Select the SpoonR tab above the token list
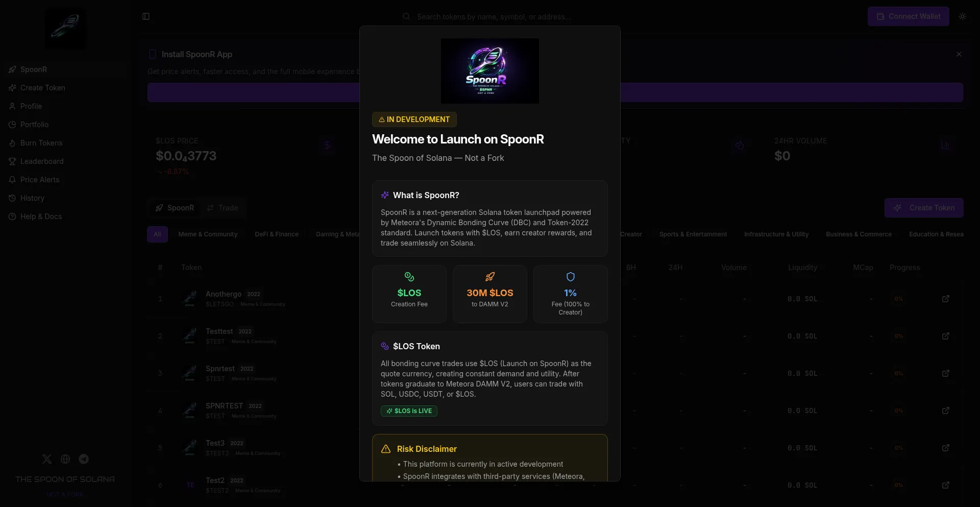The height and width of the screenshot is (507, 980). [175, 208]
